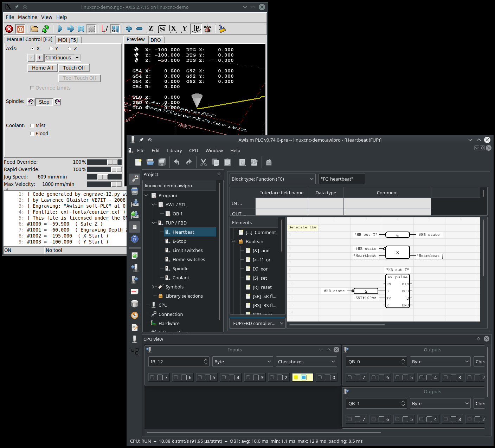Toggle input bit 7 checkbox in IB 12
This screenshot has height=448, width=495.
pos(160,377)
